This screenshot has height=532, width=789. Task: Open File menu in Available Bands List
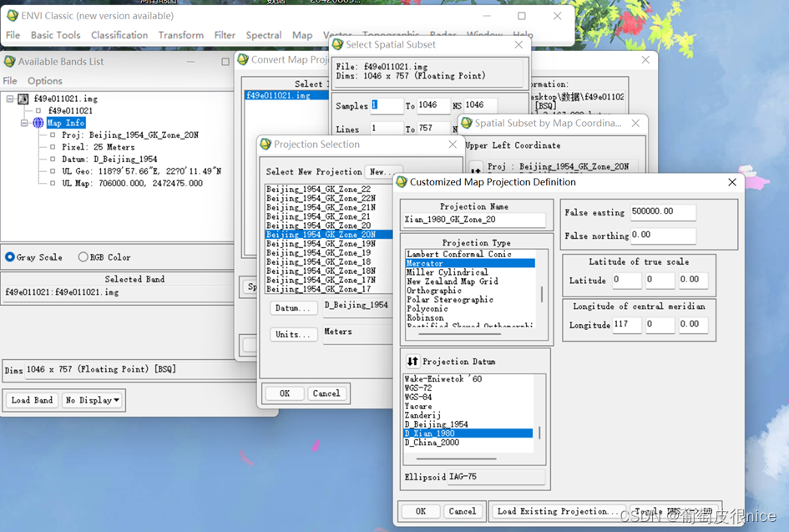pos(10,81)
